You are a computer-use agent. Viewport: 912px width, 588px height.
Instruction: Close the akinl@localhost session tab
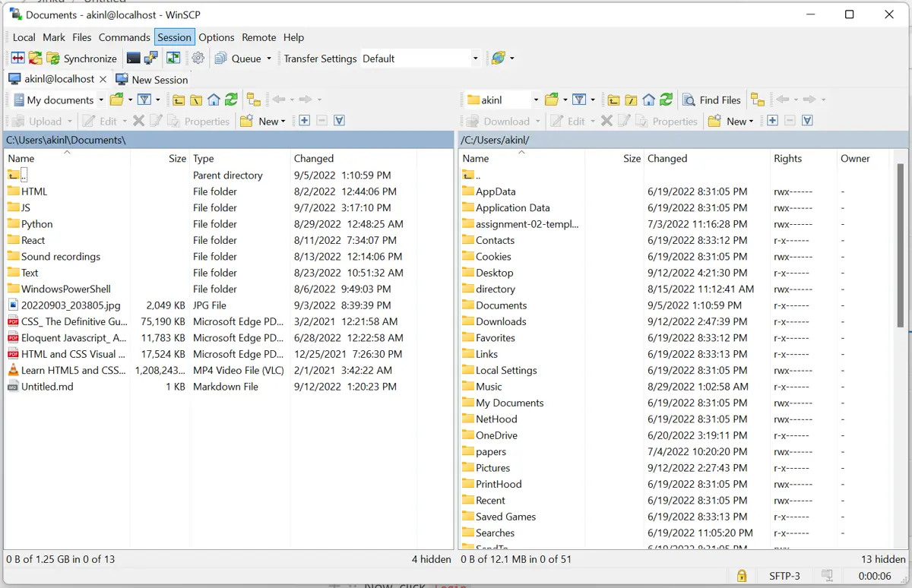click(103, 79)
